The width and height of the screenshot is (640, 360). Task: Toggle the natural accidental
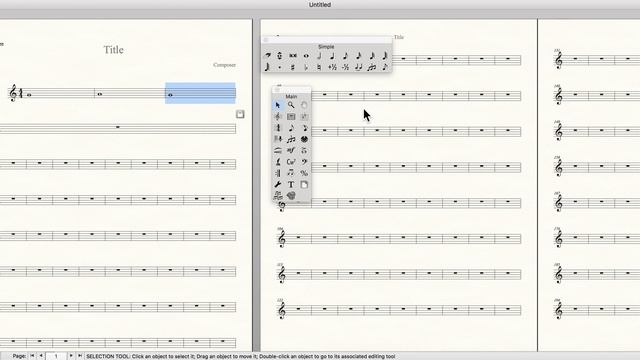coord(319,67)
